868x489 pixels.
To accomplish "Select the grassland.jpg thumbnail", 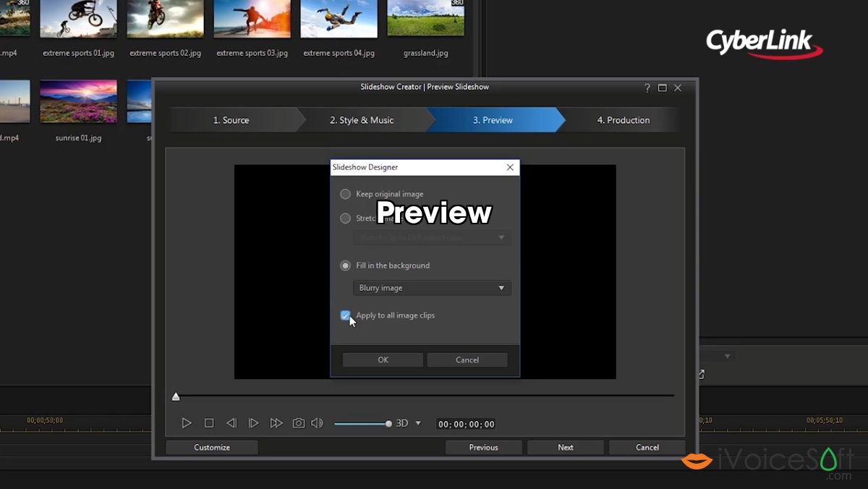I will click(x=425, y=18).
